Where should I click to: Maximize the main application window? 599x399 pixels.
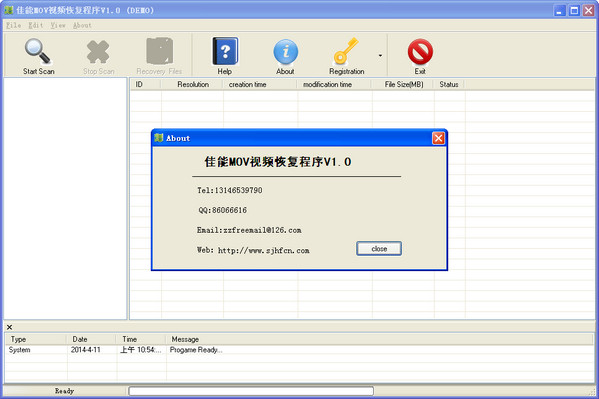tap(574, 10)
